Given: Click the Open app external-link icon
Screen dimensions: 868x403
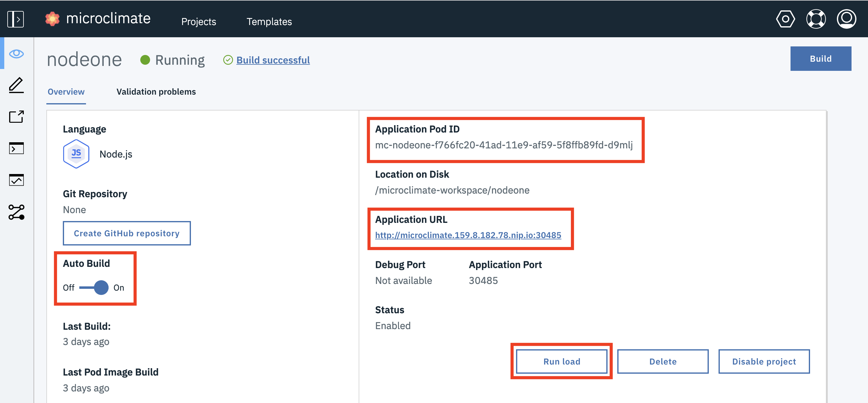Looking at the screenshot, I should click(x=16, y=117).
